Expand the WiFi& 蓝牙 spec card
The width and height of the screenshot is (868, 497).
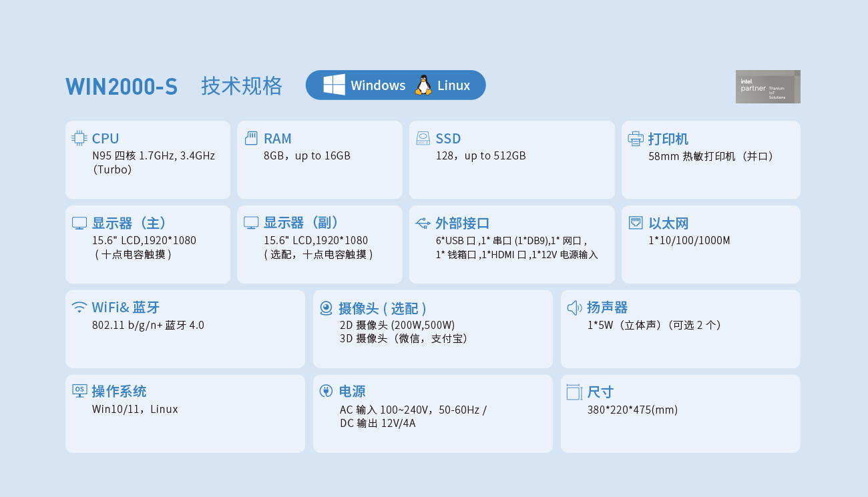pos(185,328)
